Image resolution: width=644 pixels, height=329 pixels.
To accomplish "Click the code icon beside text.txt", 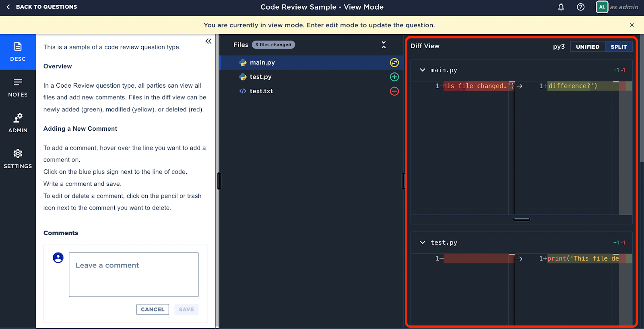I will coord(243,91).
